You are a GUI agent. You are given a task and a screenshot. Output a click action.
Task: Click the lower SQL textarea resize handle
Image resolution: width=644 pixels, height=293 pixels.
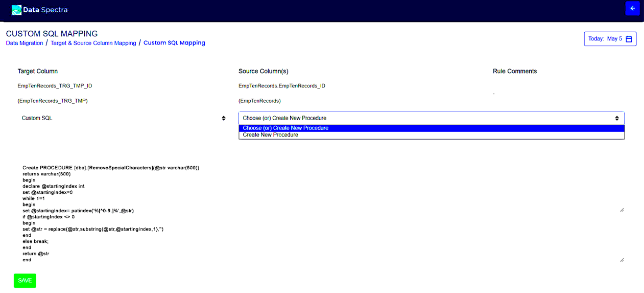click(622, 260)
